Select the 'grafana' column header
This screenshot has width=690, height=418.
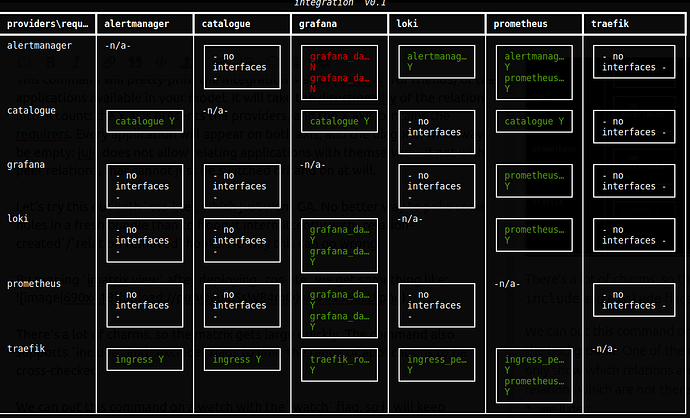click(339, 24)
